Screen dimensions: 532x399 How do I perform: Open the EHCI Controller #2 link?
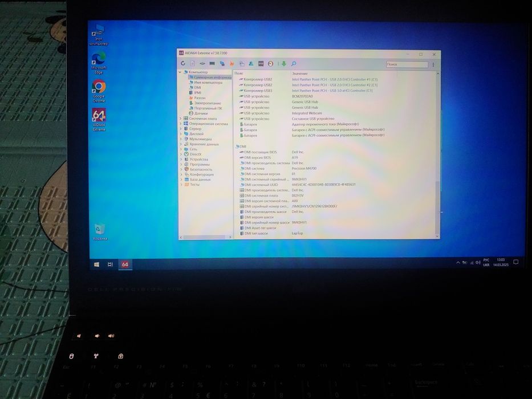point(335,85)
